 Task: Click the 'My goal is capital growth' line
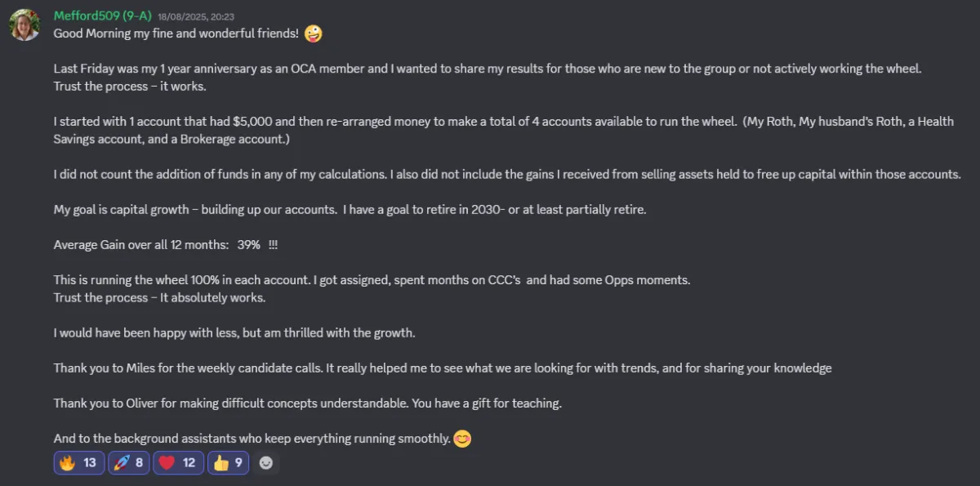coord(350,210)
